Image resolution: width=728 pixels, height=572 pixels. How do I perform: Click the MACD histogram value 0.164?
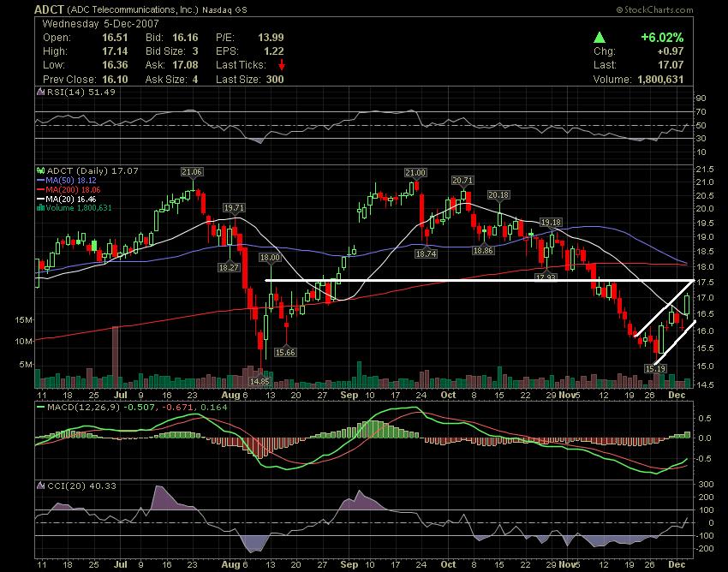(214, 408)
